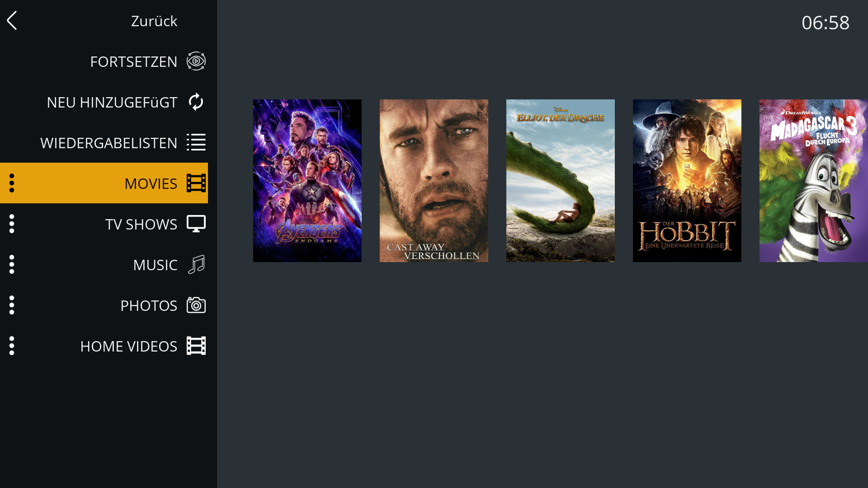This screenshot has width=868, height=488.
Task: Click the TV Shows monitor icon
Action: [x=196, y=224]
